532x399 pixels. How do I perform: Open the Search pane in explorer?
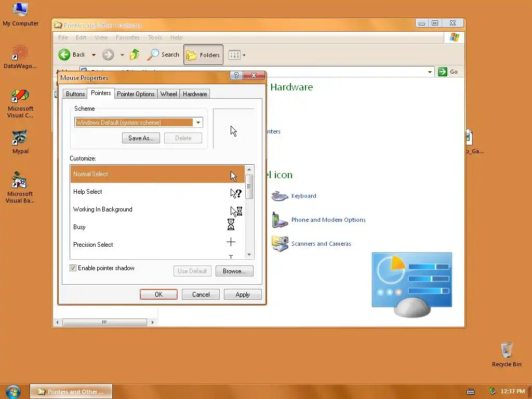point(163,55)
